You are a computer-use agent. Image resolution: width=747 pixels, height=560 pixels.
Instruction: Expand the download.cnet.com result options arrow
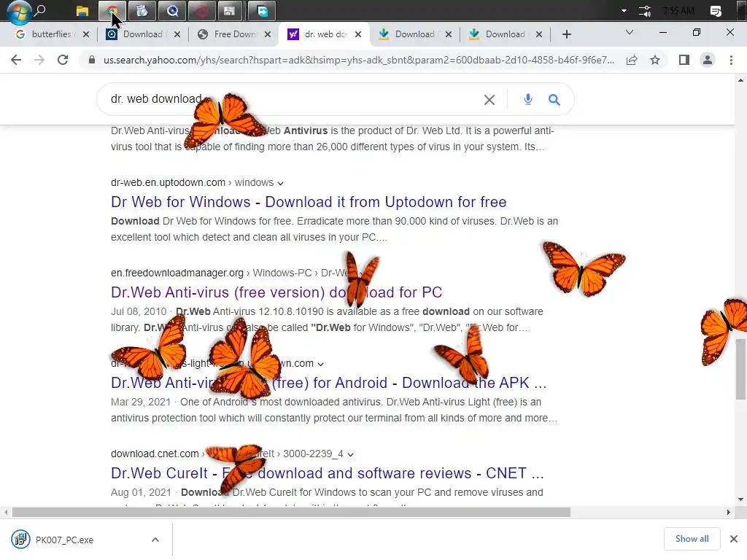pyautogui.click(x=351, y=455)
